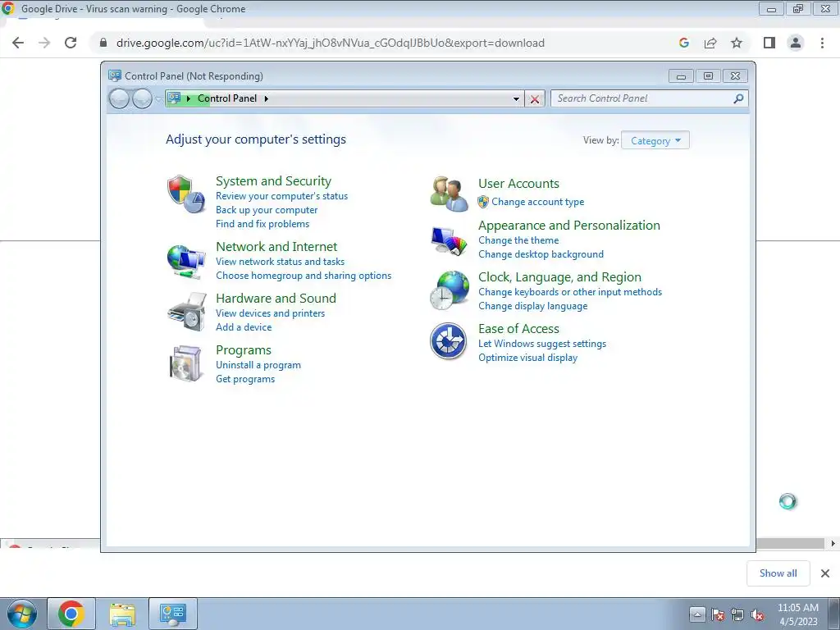840x630 pixels.
Task: Click Hardware and Sound heading
Action: pyautogui.click(x=276, y=299)
